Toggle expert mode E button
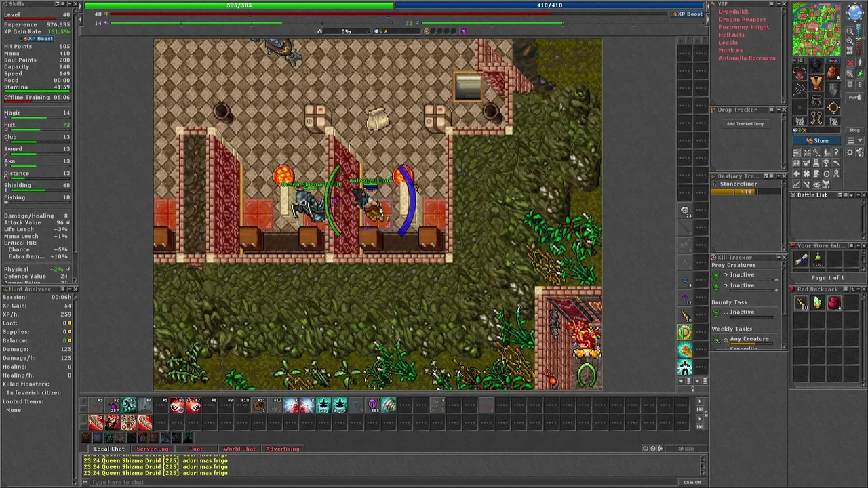This screenshot has width=868, height=488. click(860, 84)
